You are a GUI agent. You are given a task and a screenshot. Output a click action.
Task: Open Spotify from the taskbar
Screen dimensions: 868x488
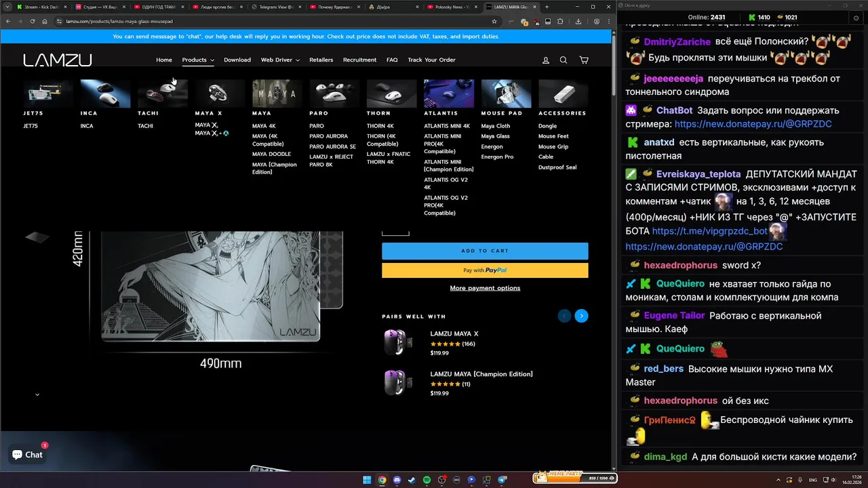[x=427, y=480]
